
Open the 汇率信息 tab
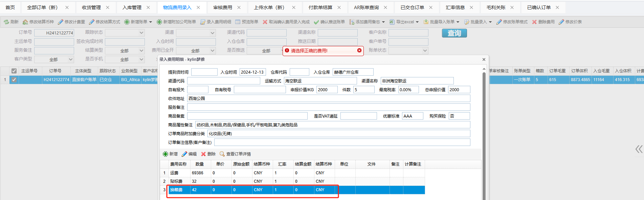click(x=455, y=7)
